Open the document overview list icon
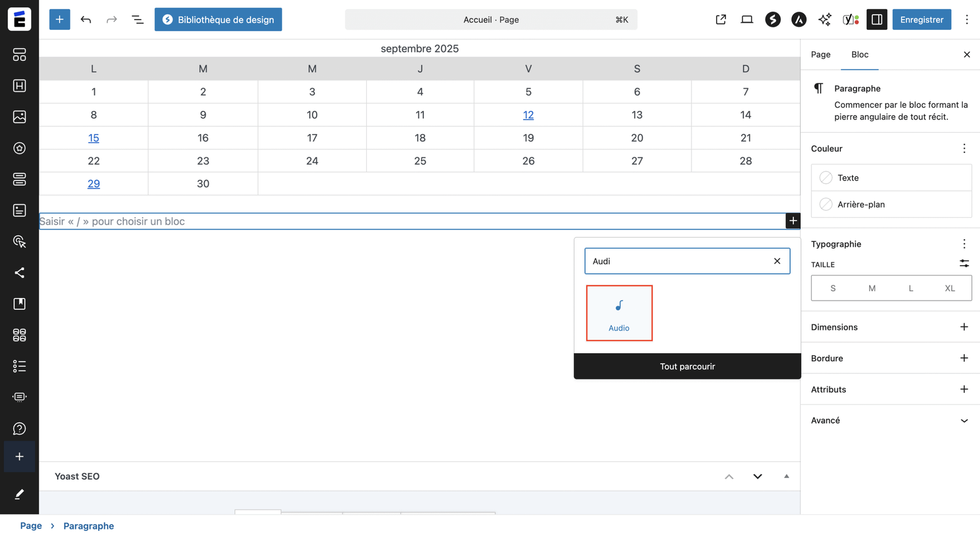This screenshot has width=980, height=535. [x=138, y=20]
